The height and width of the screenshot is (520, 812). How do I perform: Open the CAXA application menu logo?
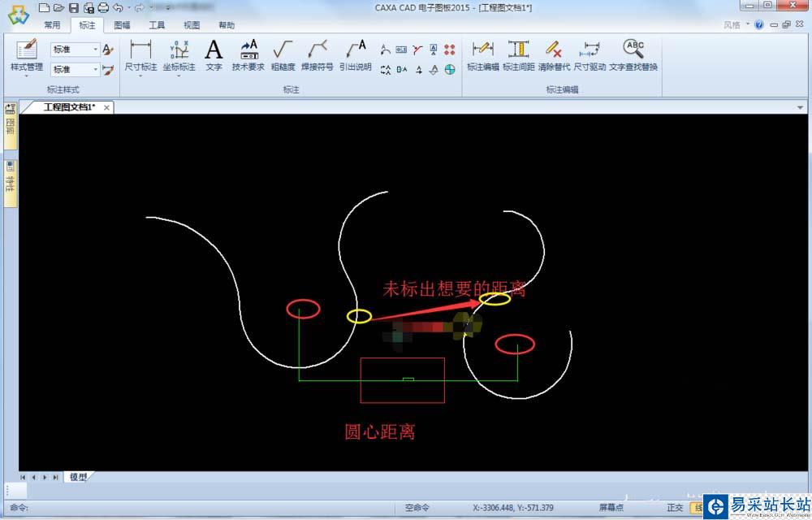(x=19, y=15)
